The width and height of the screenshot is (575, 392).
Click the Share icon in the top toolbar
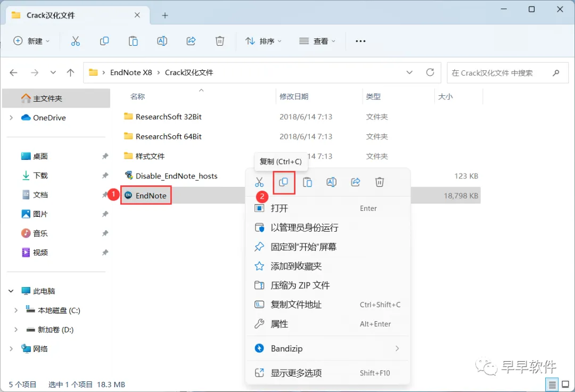pos(191,41)
